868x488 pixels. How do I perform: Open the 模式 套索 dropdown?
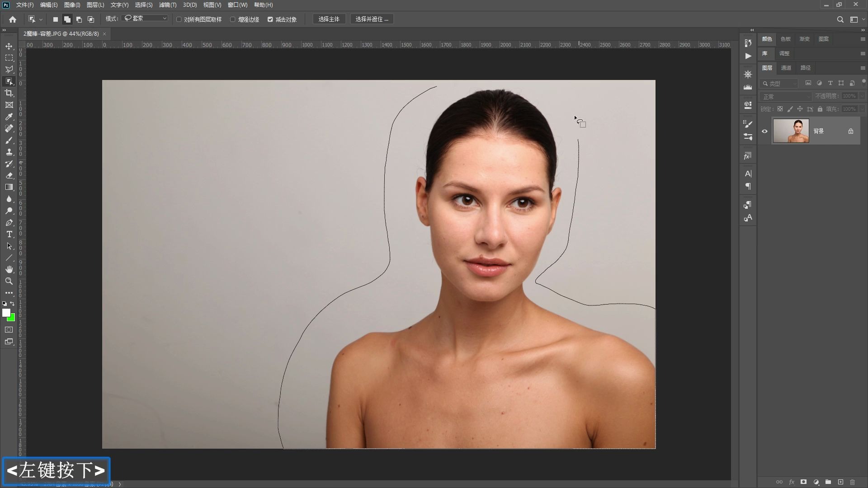(x=146, y=19)
